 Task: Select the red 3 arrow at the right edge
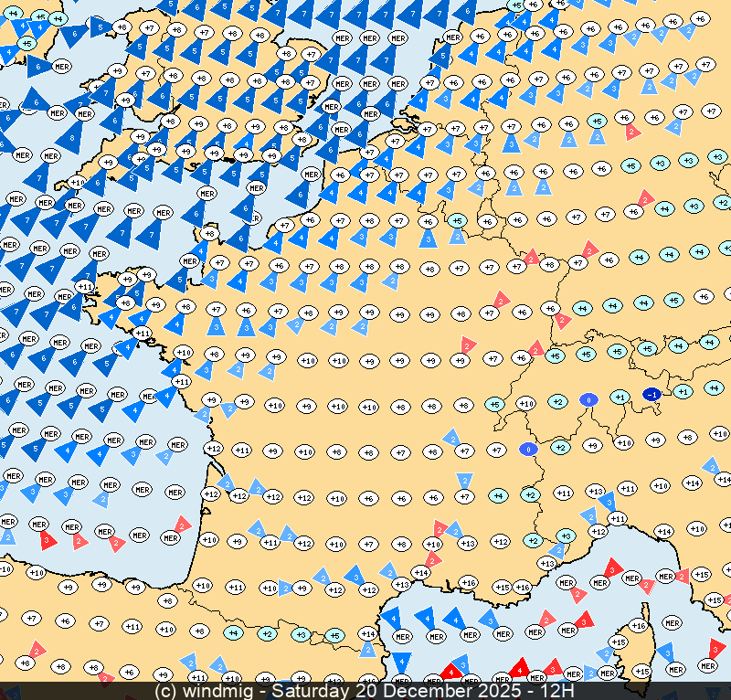(x=716, y=648)
